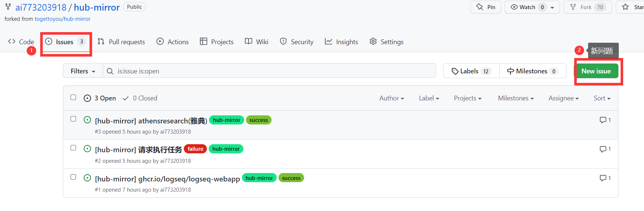Click the open-issue icon on issue #1
Screen dimensions: 644x211
pyautogui.click(x=87, y=178)
